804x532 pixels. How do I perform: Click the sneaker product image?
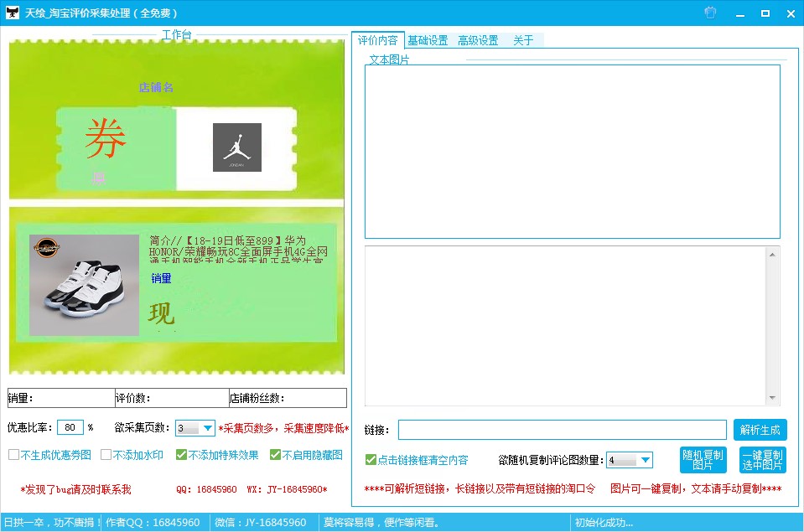point(84,285)
